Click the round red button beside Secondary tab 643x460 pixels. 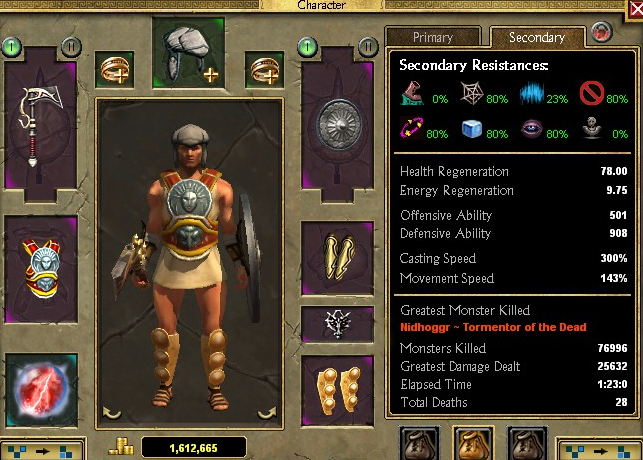[x=602, y=32]
